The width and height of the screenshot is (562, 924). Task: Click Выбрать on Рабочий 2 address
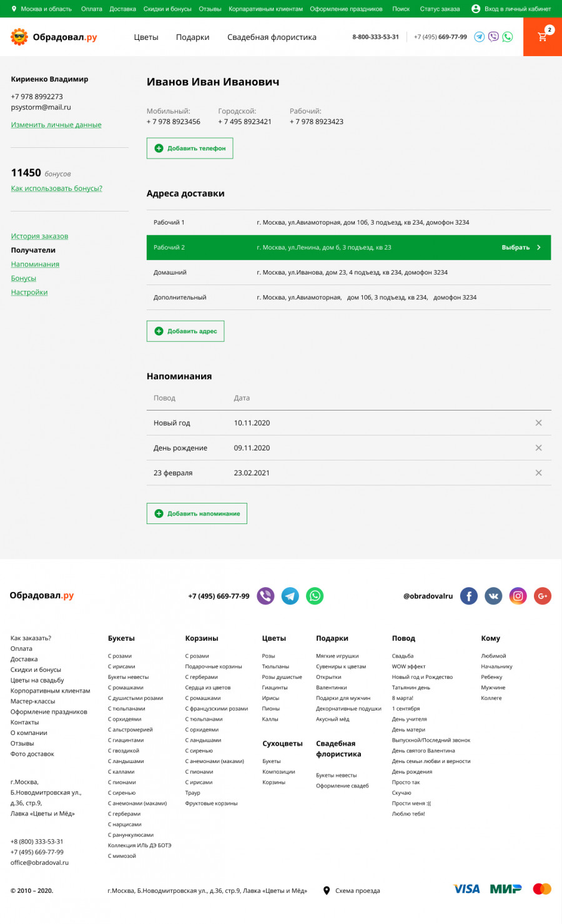(521, 248)
